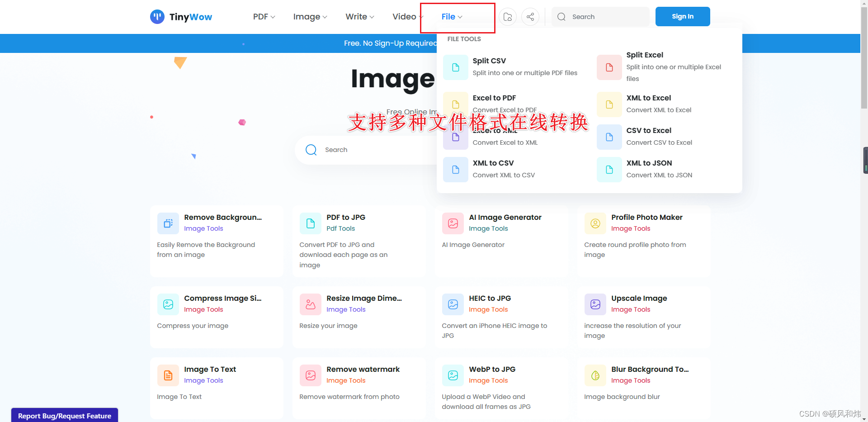Focus the main page Search field

(x=366, y=150)
